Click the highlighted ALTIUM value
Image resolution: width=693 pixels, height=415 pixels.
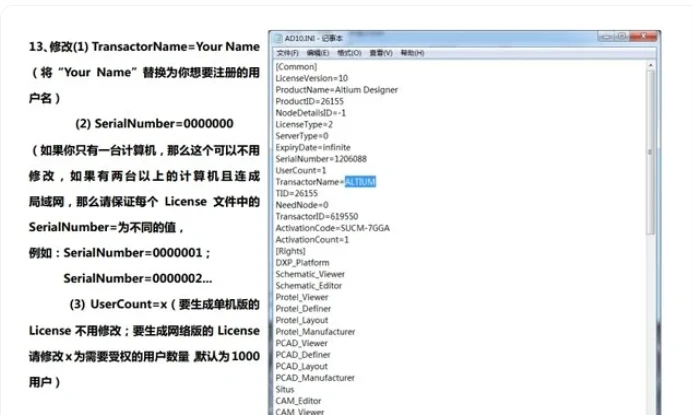(x=360, y=182)
